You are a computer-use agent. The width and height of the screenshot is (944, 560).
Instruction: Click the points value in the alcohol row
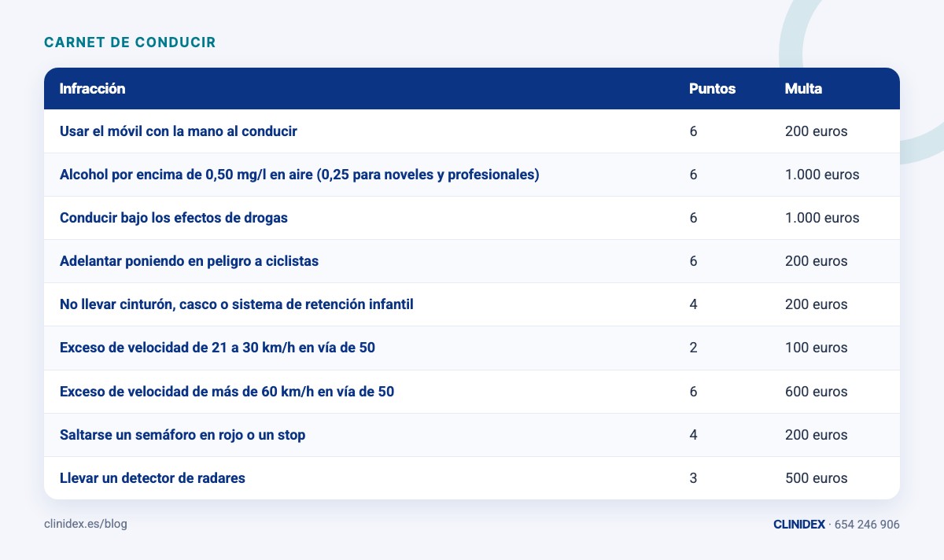point(693,175)
